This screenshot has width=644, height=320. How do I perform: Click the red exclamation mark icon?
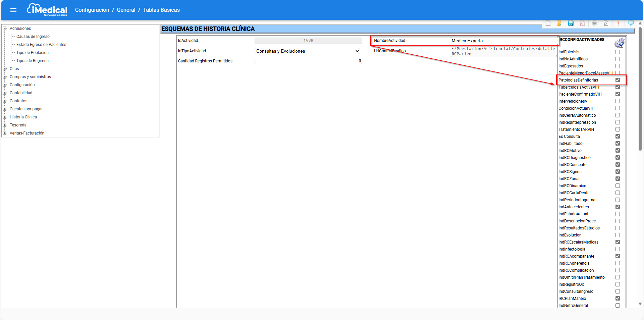click(x=618, y=23)
